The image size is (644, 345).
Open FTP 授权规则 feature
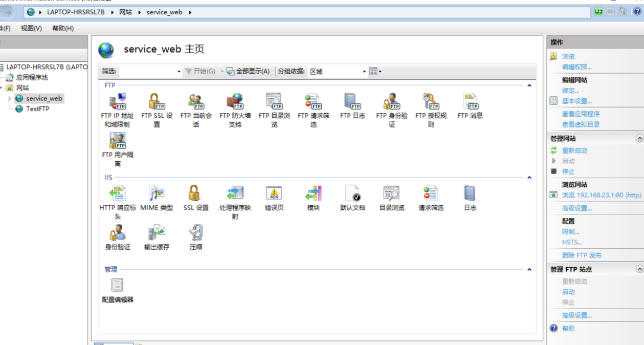[x=431, y=110]
